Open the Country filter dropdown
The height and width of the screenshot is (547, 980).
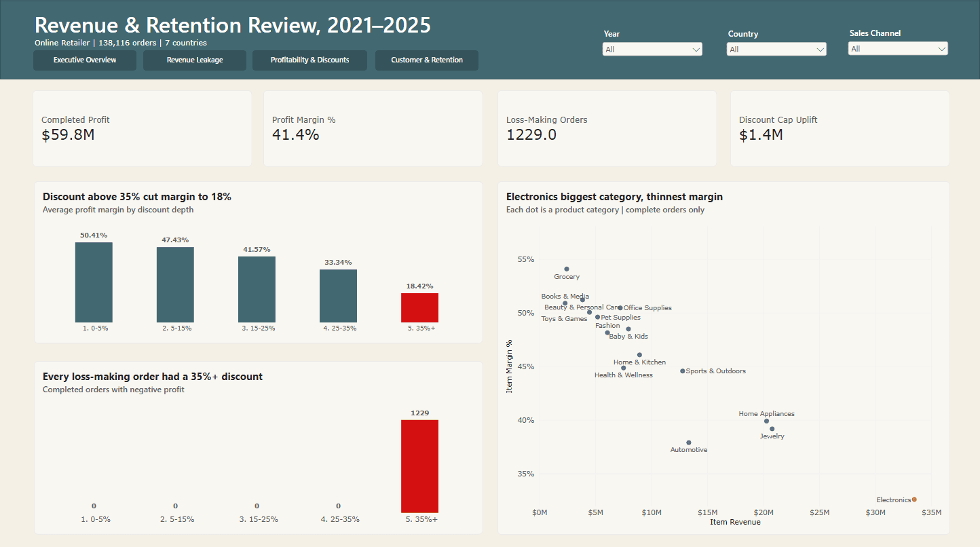(x=776, y=50)
